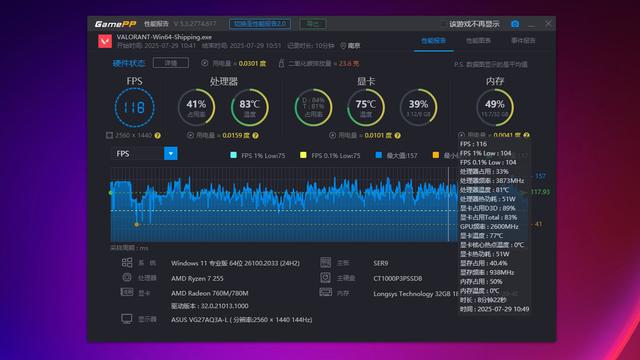Screen dimensions: 640x360
Task: Click the graphics card icon beside AMD Radeon 760M/780M
Action: [127, 292]
